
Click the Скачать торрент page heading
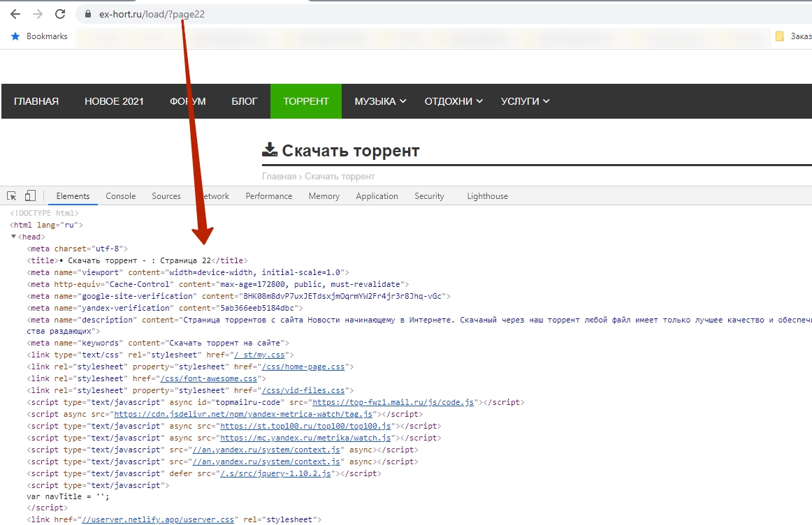click(x=351, y=151)
